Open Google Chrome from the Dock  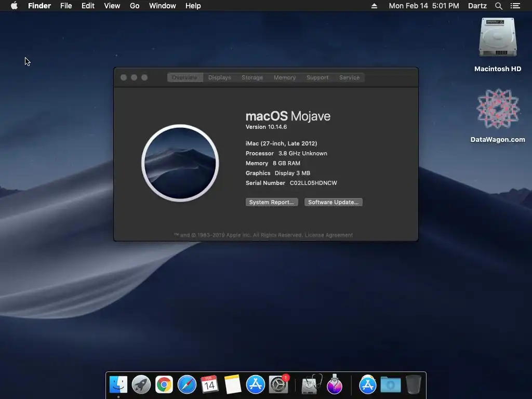[x=164, y=384]
